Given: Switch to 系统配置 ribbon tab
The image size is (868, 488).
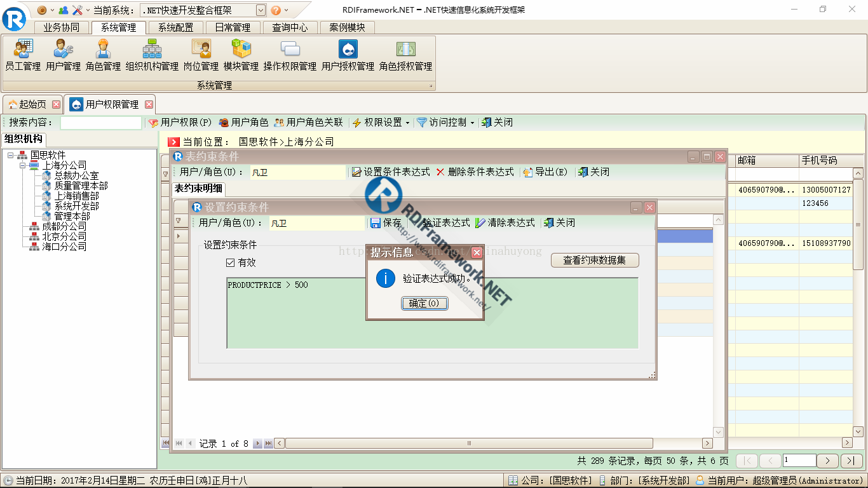Looking at the screenshot, I should pos(176,27).
